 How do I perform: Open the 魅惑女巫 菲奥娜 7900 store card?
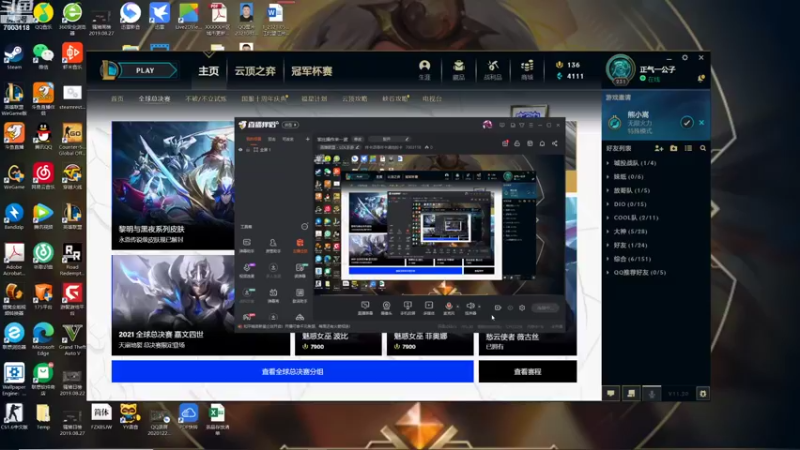tap(430, 342)
